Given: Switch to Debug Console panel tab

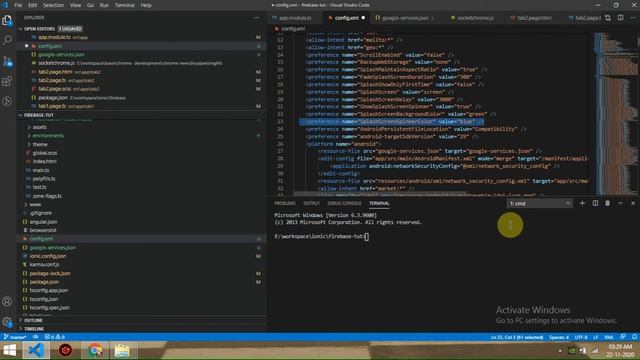Looking at the screenshot, I should [x=344, y=203].
